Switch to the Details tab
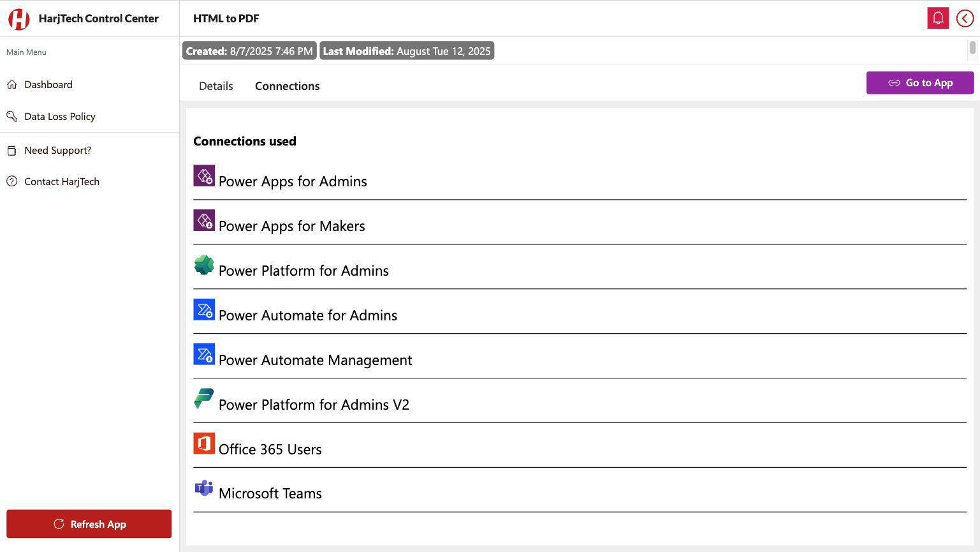The height and width of the screenshot is (552, 980). click(x=216, y=86)
